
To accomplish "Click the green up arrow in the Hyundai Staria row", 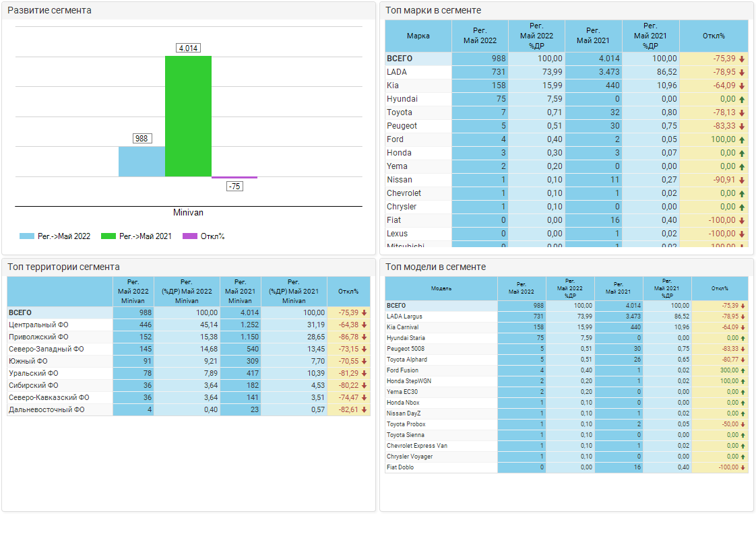I will tap(743, 338).
